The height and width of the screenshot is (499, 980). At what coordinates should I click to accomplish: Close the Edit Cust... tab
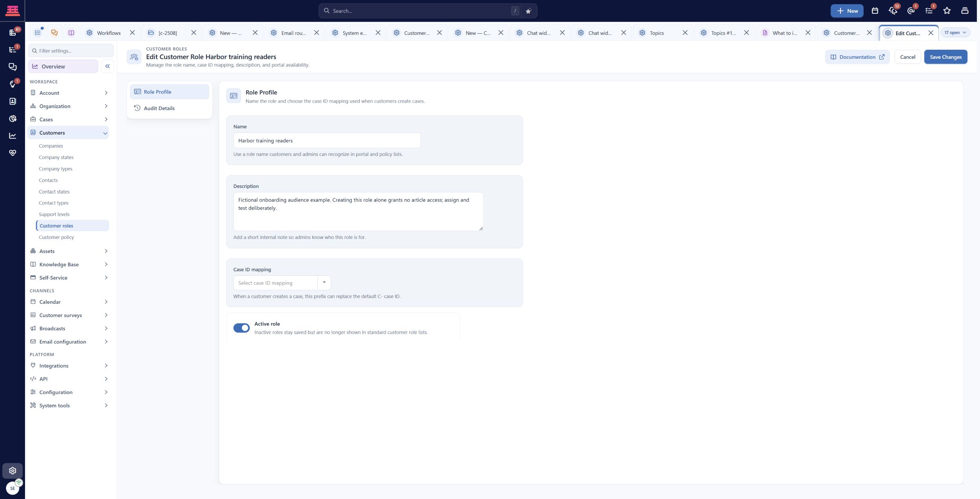(x=931, y=33)
